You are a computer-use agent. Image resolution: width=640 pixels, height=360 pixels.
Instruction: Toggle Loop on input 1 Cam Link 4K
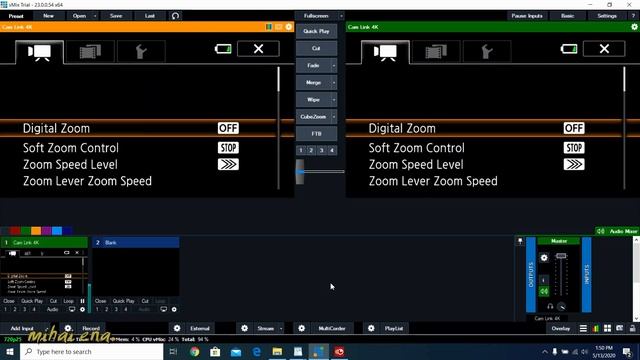[x=69, y=301]
